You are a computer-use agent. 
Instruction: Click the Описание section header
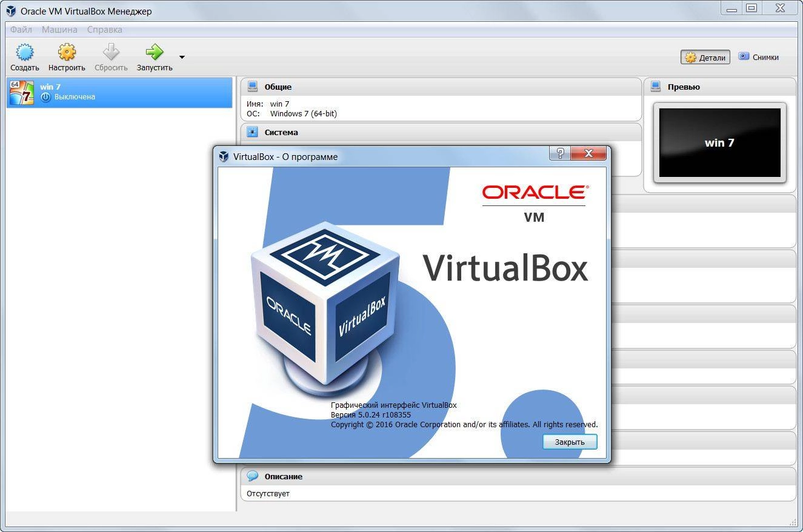click(518, 476)
